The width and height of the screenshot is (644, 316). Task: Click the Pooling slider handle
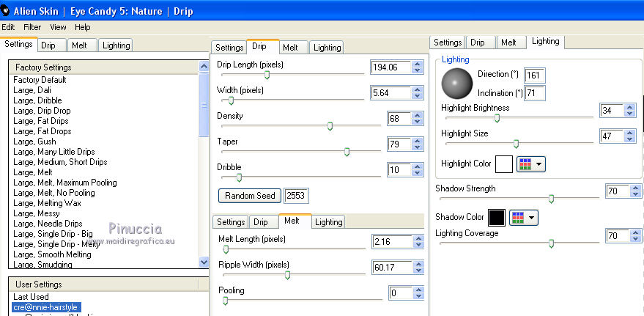click(x=225, y=301)
